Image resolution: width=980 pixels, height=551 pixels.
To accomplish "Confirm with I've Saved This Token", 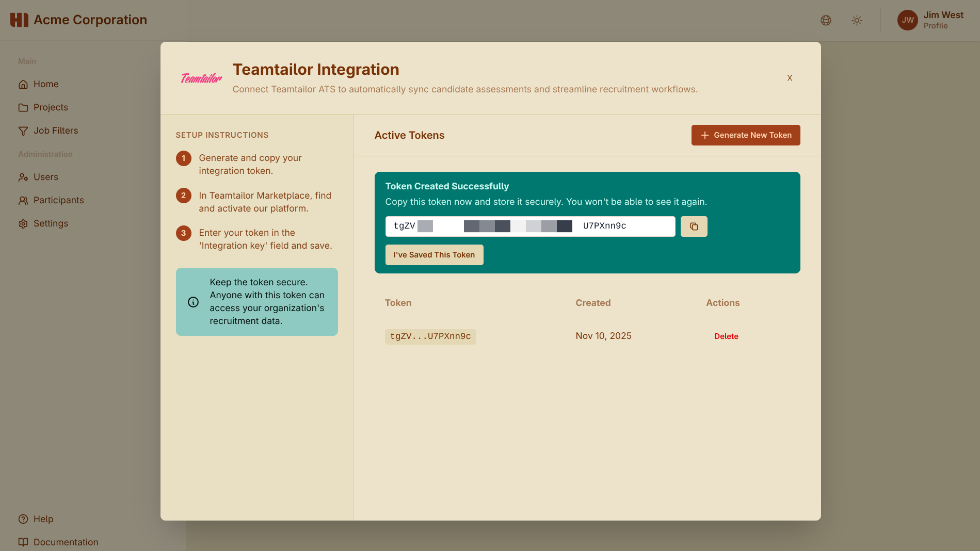I will coord(434,255).
